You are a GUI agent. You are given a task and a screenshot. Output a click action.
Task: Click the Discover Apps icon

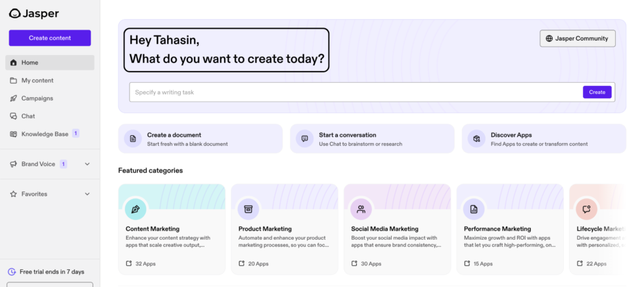coord(477,139)
